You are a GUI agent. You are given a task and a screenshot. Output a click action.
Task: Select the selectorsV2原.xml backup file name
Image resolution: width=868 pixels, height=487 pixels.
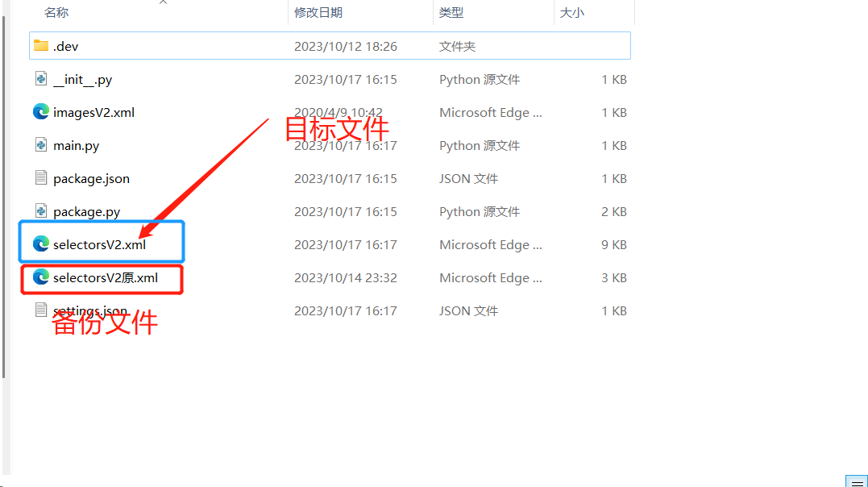(x=106, y=277)
